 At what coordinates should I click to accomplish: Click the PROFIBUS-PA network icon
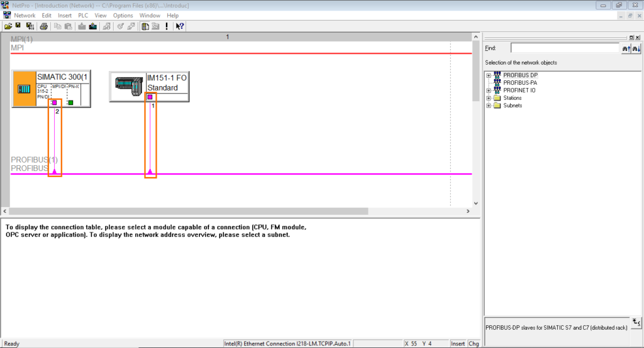click(x=497, y=82)
